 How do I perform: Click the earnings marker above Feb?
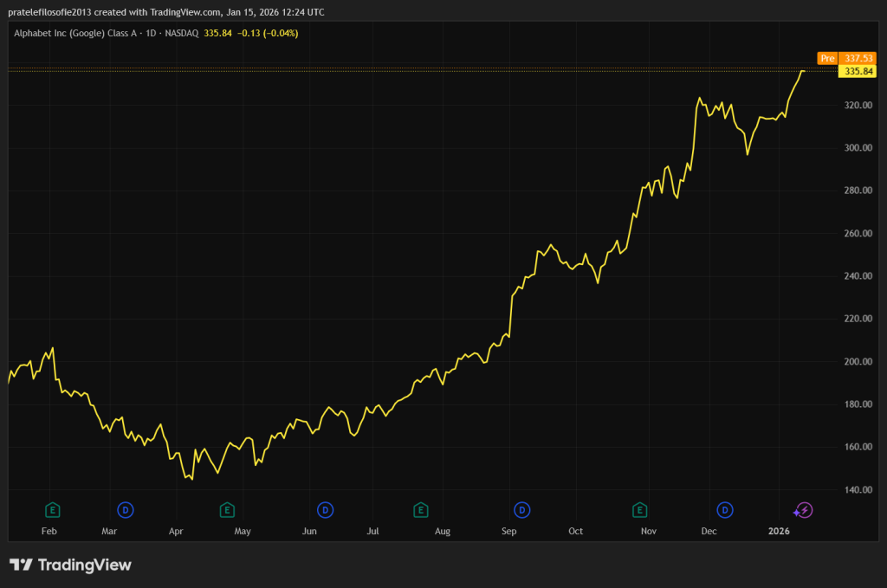point(53,509)
